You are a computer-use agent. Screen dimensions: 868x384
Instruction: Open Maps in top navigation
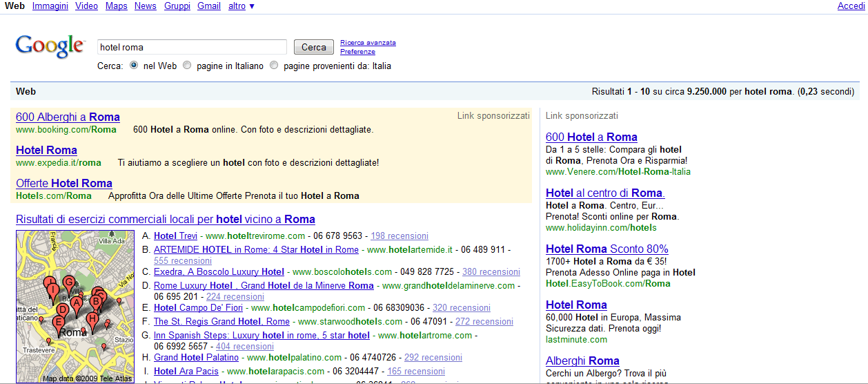117,6
